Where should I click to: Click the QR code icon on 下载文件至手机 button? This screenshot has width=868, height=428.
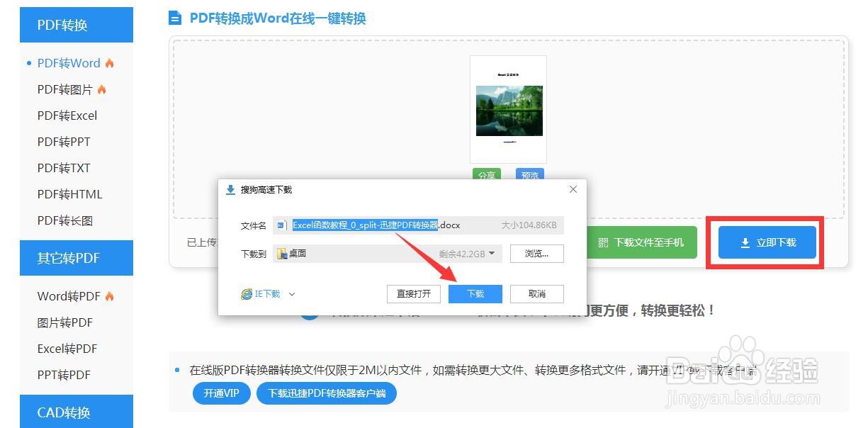pyautogui.click(x=604, y=242)
